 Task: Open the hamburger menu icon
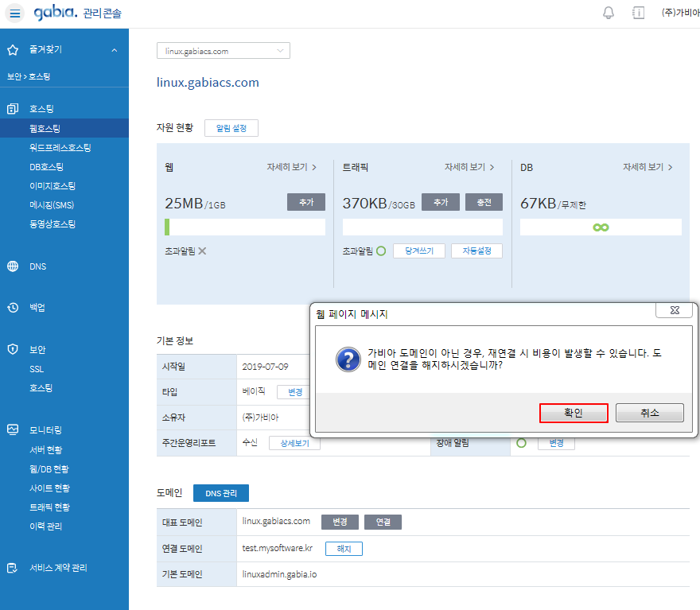point(16,14)
